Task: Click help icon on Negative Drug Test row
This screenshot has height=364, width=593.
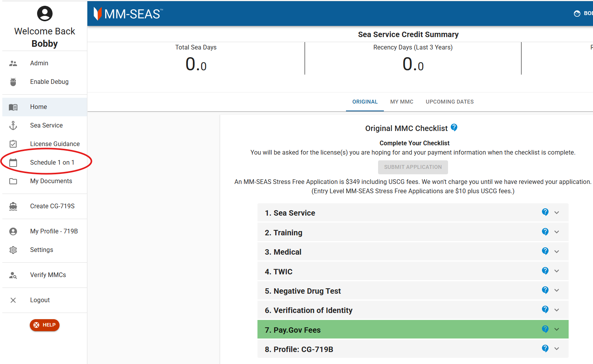Action: [x=545, y=290]
